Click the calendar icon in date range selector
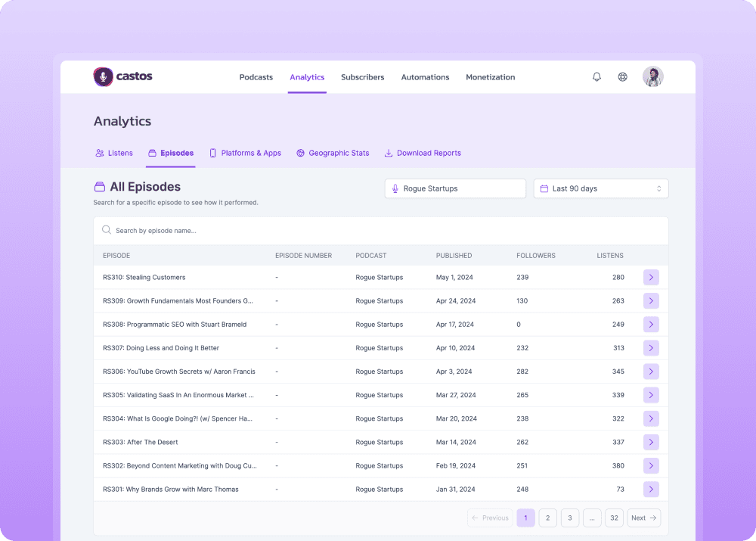The height and width of the screenshot is (541, 756). [544, 188]
